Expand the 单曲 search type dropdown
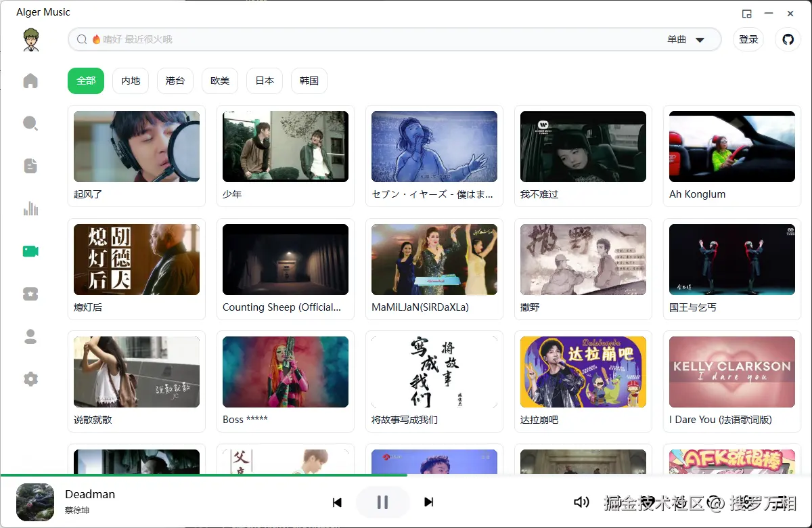Screen dimensions: 812x528 point(686,39)
